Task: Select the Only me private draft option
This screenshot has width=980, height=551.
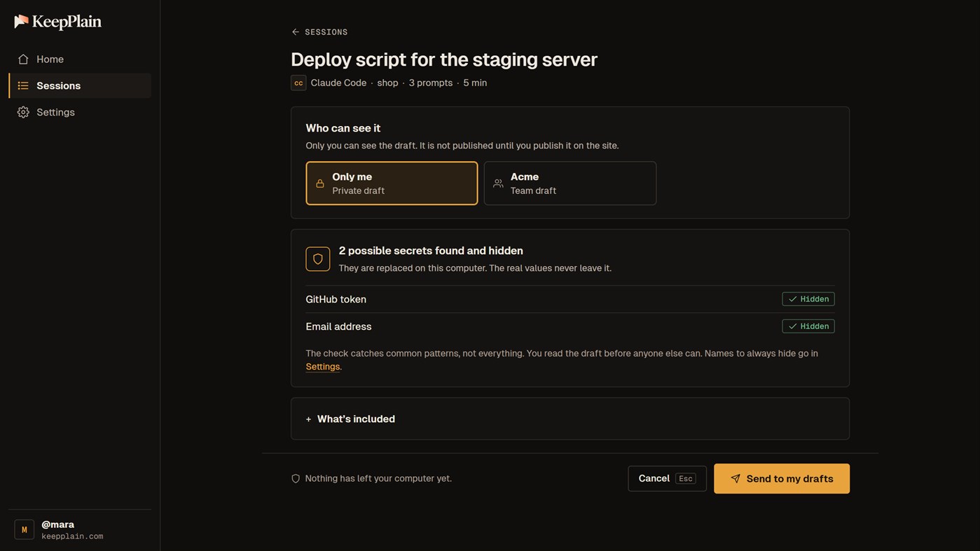Action: [392, 183]
